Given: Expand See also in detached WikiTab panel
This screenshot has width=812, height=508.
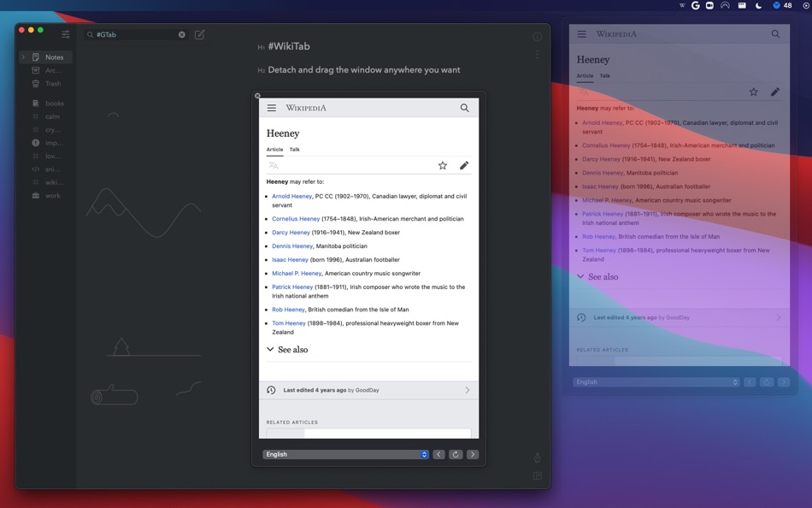Looking at the screenshot, I should (x=597, y=276).
